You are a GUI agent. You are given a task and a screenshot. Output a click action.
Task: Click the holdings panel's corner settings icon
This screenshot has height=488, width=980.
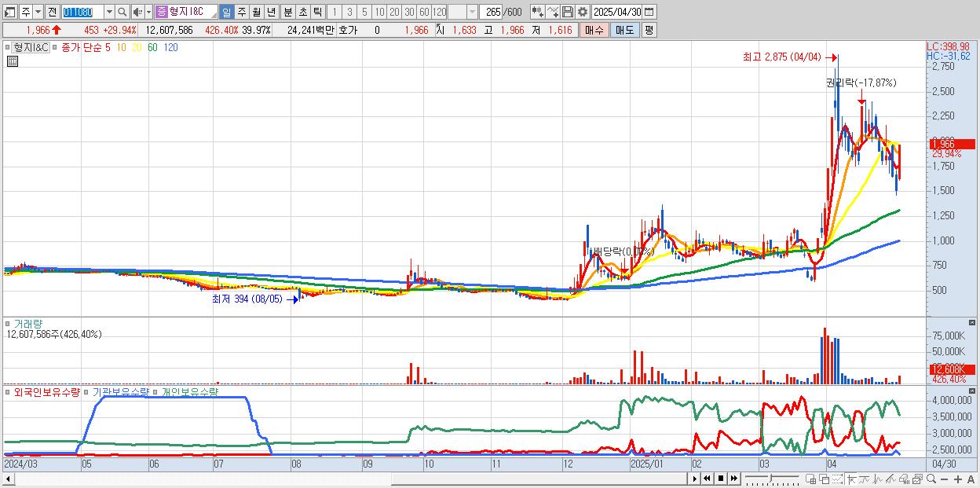pyautogui.click(x=971, y=391)
